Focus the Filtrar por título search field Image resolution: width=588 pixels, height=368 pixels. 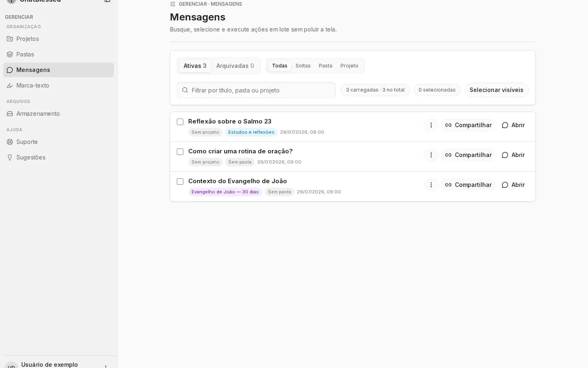tap(256, 90)
